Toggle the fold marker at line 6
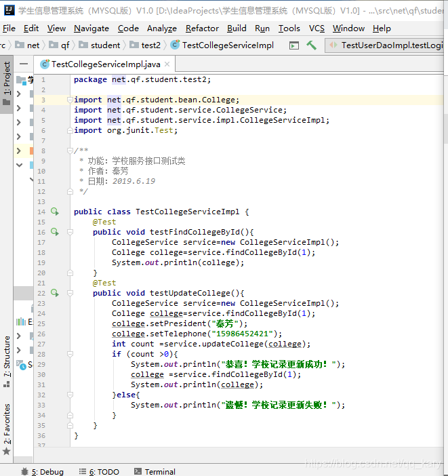The image size is (448, 476). click(x=70, y=130)
